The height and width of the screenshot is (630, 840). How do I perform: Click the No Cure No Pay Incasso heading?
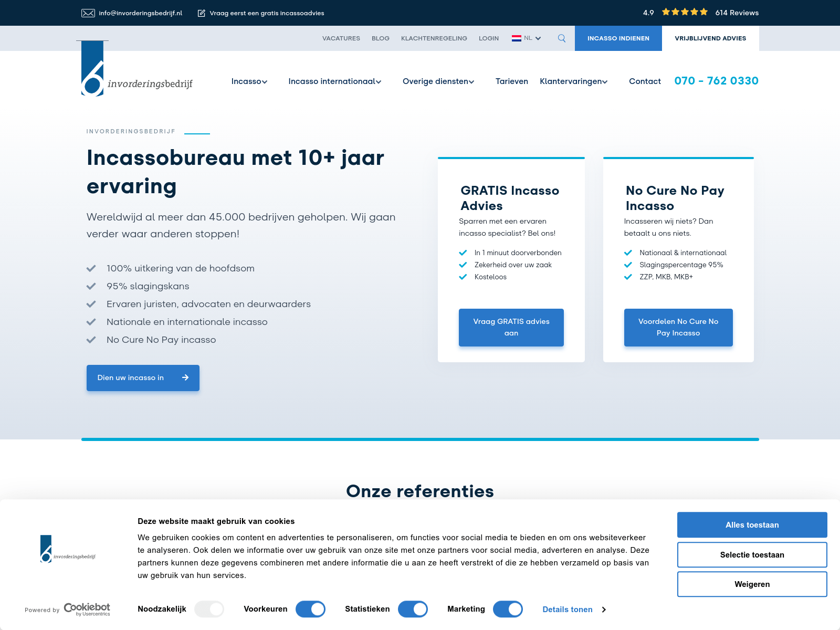tap(675, 198)
